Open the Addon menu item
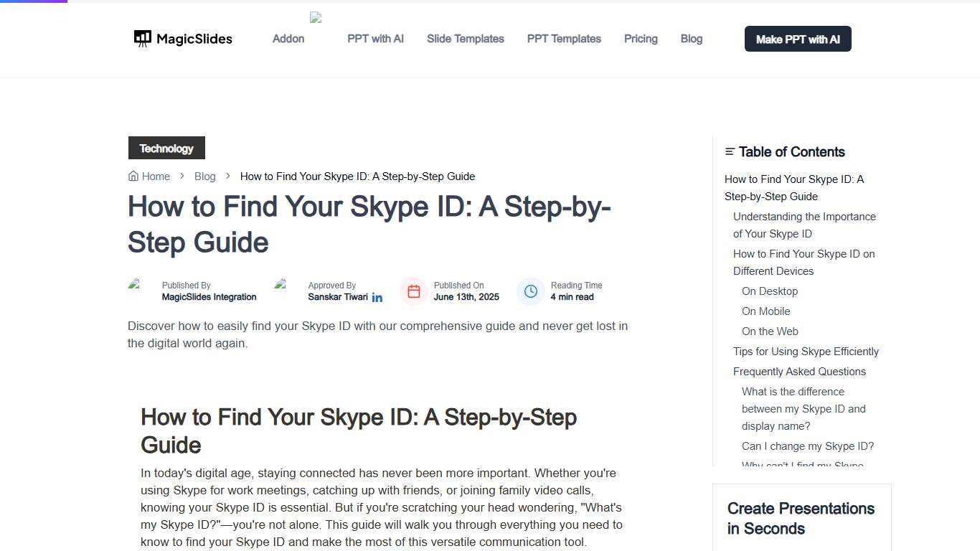The width and height of the screenshot is (980, 551). [x=288, y=39]
